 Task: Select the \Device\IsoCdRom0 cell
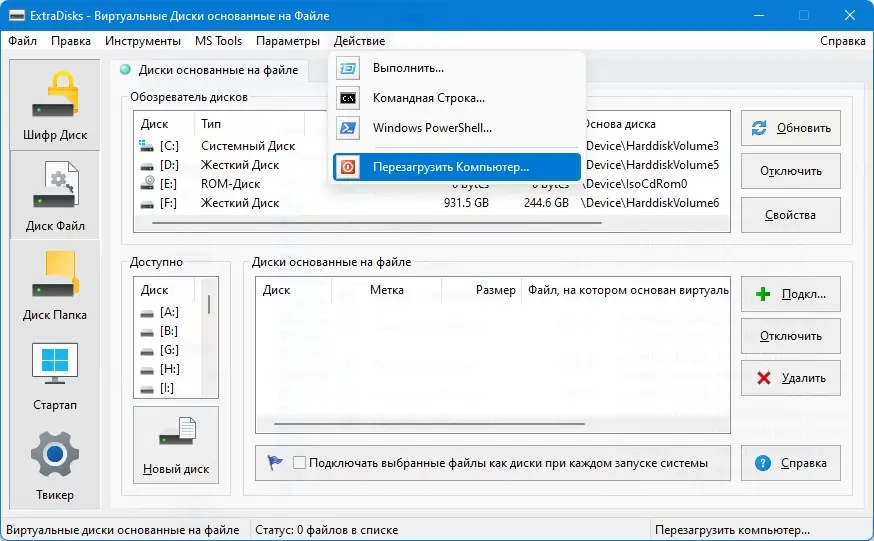pos(635,184)
